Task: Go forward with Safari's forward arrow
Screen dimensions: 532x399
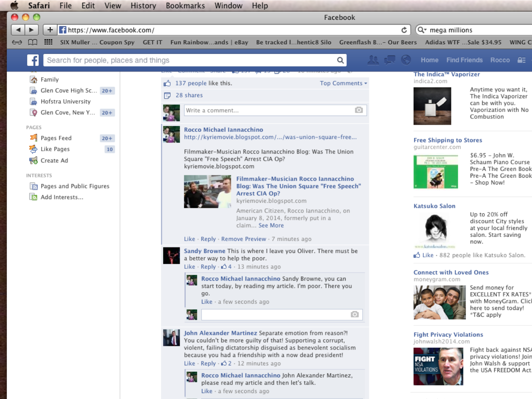Action: [31, 30]
